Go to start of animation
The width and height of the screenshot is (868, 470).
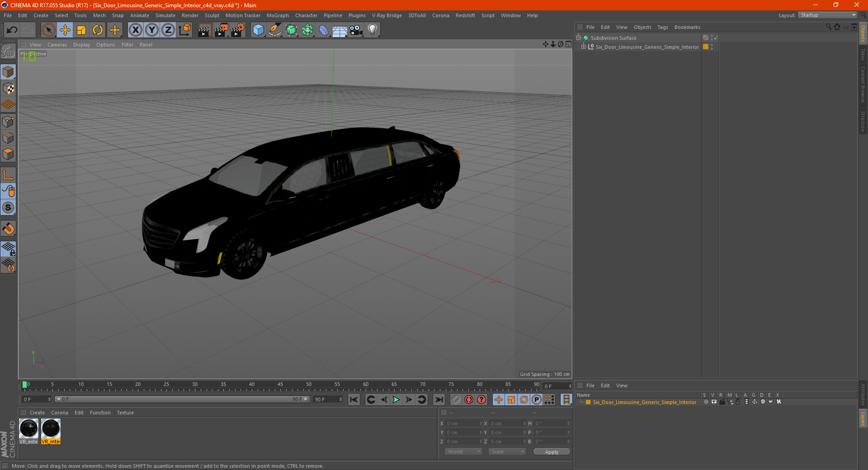pos(354,399)
